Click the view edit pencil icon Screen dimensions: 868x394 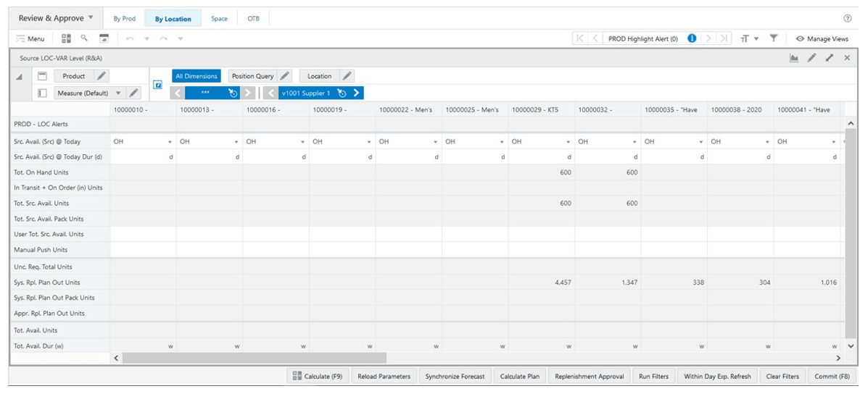811,57
